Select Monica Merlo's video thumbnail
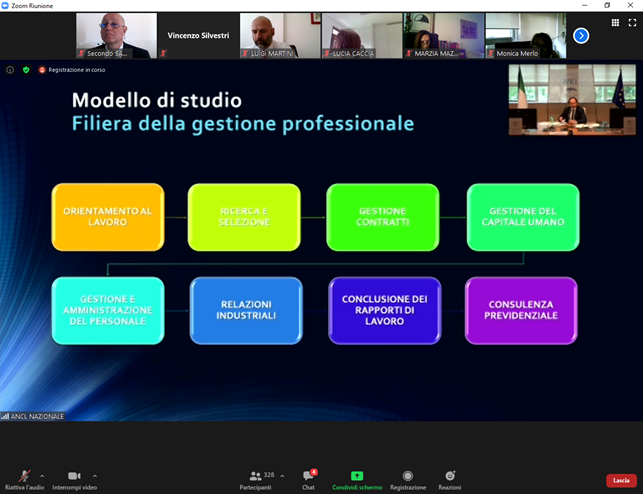Viewport: 643px width, 494px height. [x=525, y=36]
